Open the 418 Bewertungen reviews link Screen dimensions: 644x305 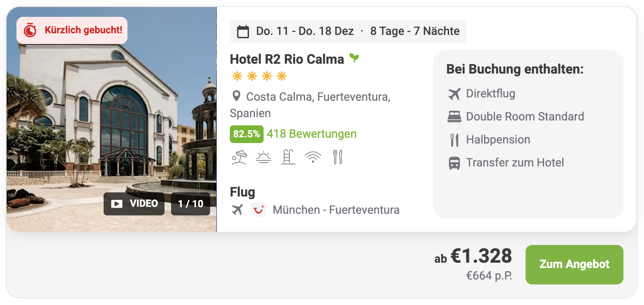(x=311, y=134)
